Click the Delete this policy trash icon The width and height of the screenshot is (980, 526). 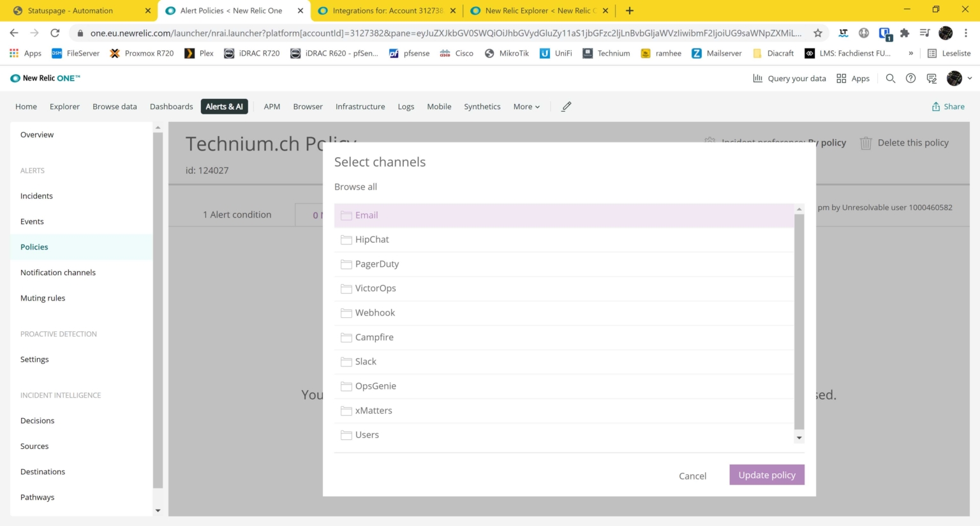[866, 142]
